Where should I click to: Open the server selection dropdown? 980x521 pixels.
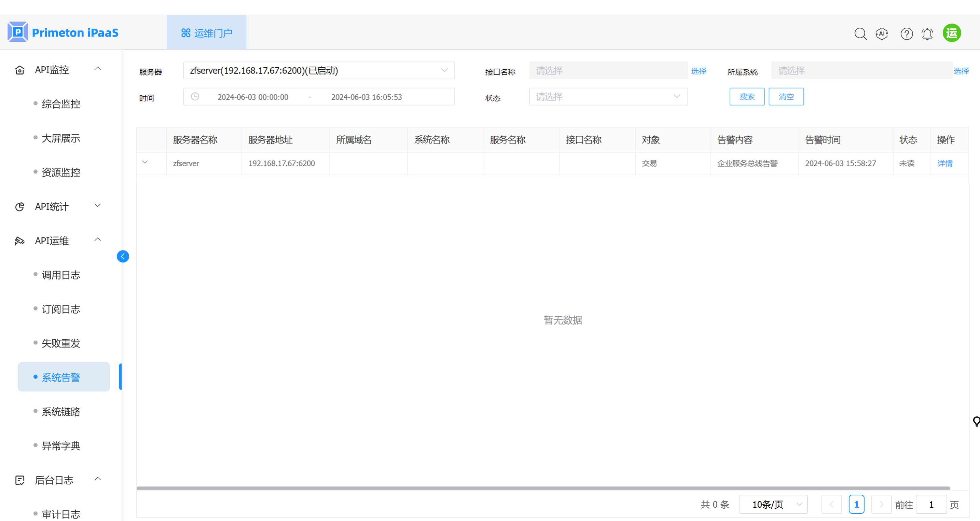pos(318,70)
